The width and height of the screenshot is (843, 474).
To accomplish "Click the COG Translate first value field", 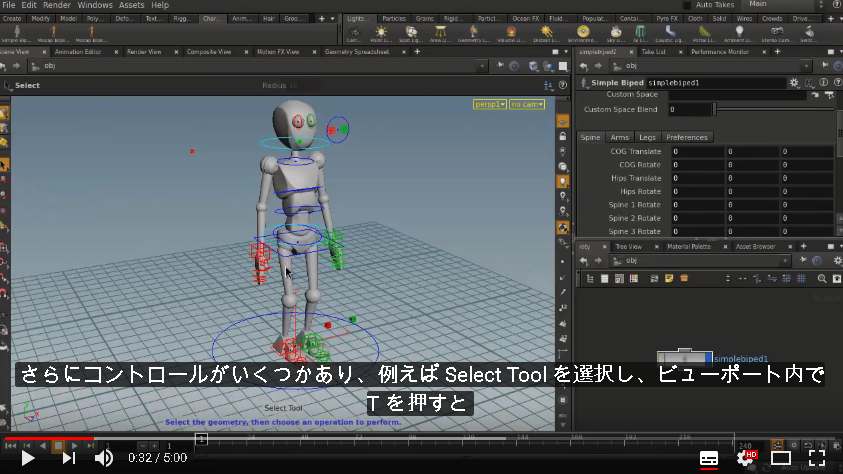I will pos(697,152).
